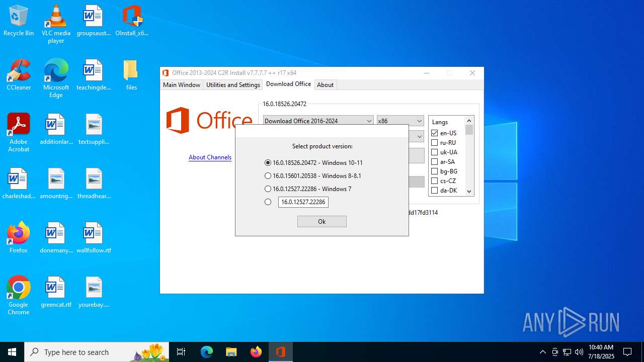Select 16.0.18526.20472 Windows 10-11 version
644x362 pixels.
coord(313,163)
